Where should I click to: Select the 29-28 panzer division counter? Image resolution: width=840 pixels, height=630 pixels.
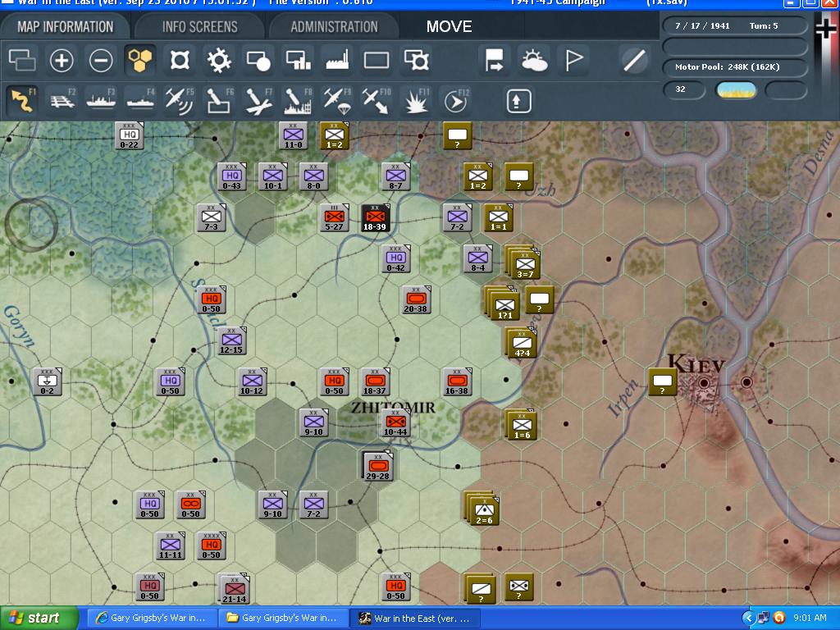click(377, 467)
